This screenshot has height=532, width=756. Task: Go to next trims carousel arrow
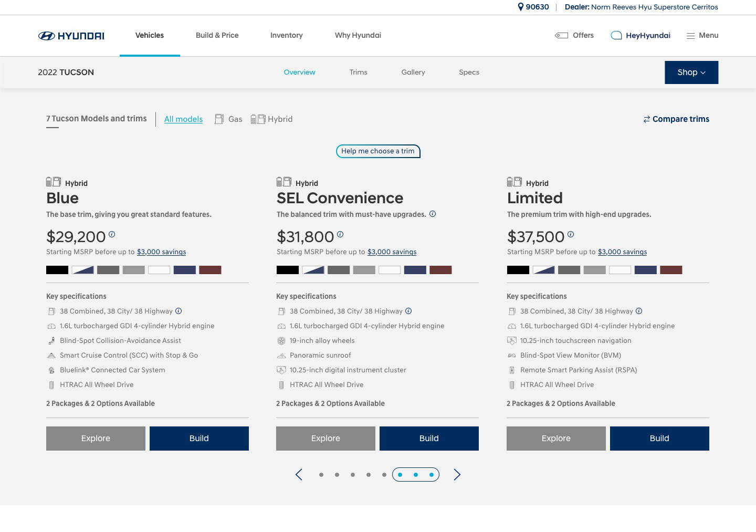coord(457,475)
